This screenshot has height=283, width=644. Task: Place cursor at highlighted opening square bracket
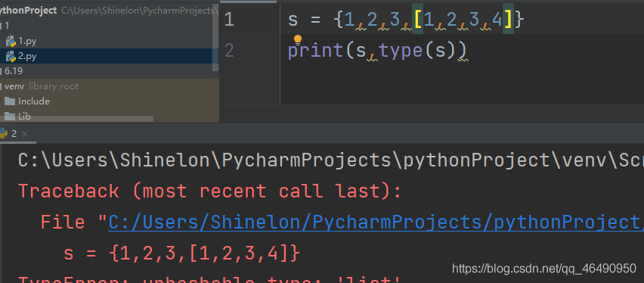coord(418,20)
